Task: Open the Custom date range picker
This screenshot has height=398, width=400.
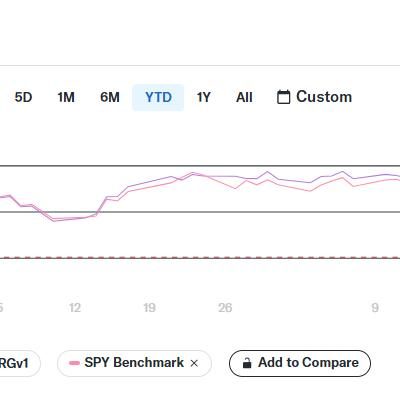Action: click(x=314, y=97)
